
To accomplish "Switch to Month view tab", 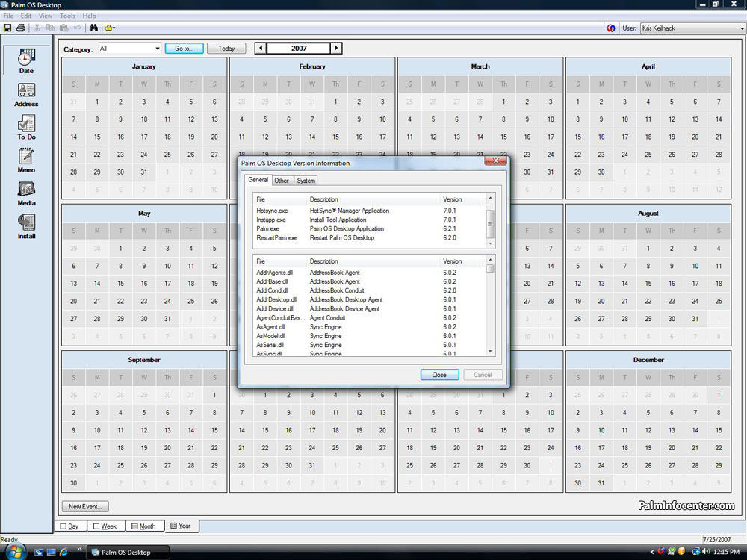I will [144, 526].
